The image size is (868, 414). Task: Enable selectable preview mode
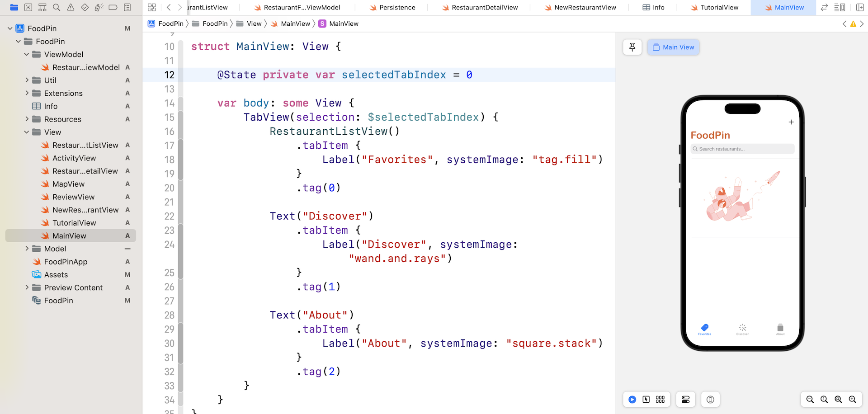pos(646,399)
